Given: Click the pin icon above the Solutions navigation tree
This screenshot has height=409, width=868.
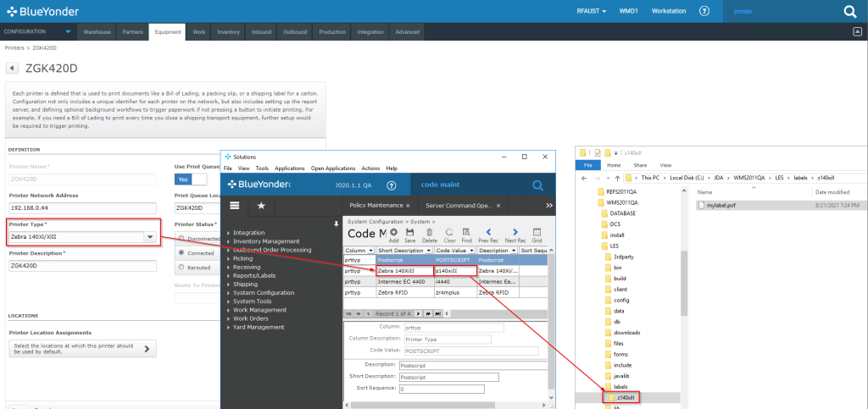Looking at the screenshot, I should coord(336,224).
